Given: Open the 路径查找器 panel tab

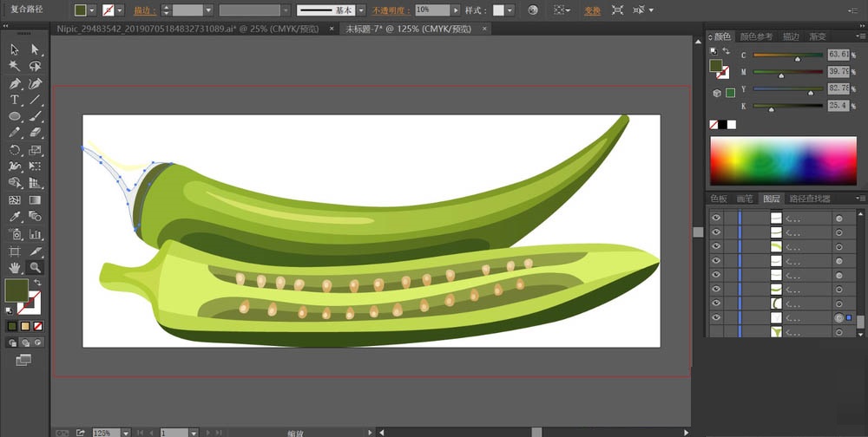Looking at the screenshot, I should (808, 199).
